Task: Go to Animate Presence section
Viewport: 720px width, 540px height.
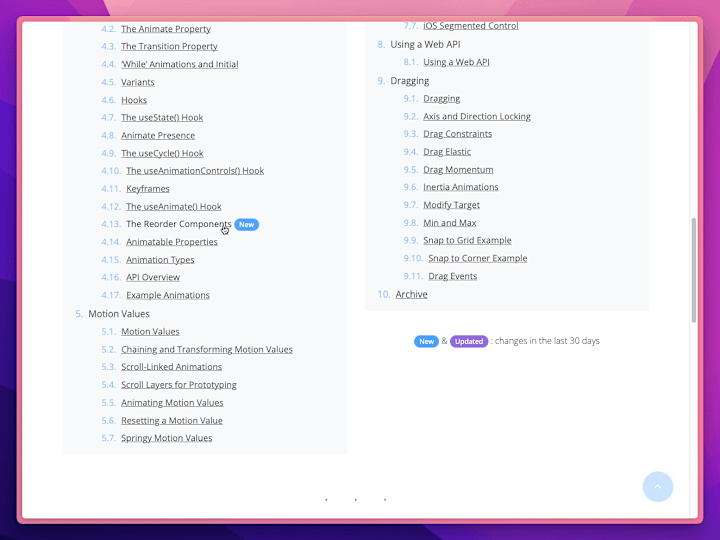Action: (158, 135)
